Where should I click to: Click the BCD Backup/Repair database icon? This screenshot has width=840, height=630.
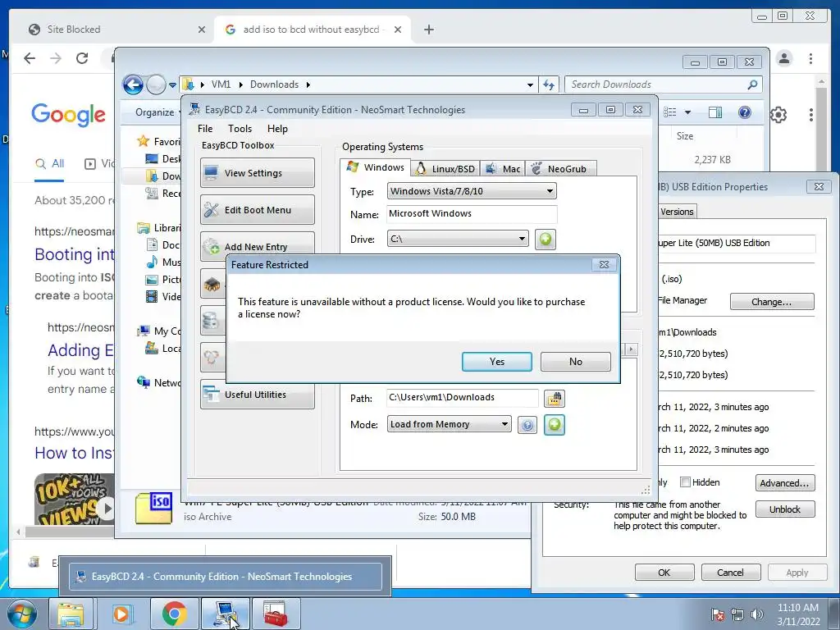coord(212,321)
